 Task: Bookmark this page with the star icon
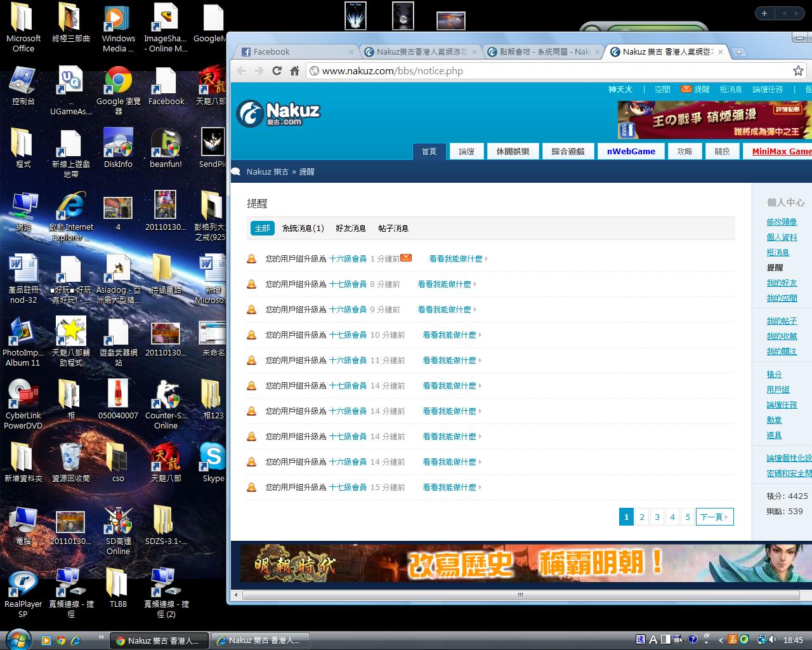(x=798, y=70)
